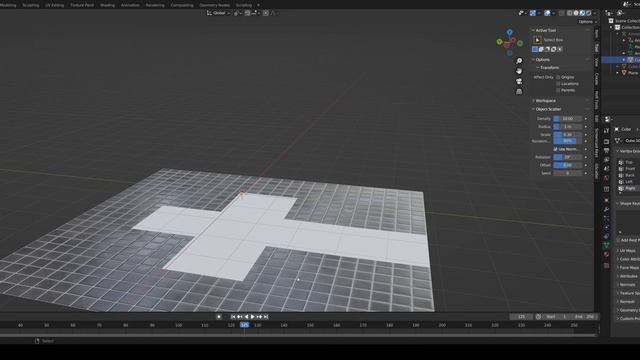Image resolution: width=640 pixels, height=360 pixels.
Task: Click the Offset value field
Action: click(x=567, y=165)
